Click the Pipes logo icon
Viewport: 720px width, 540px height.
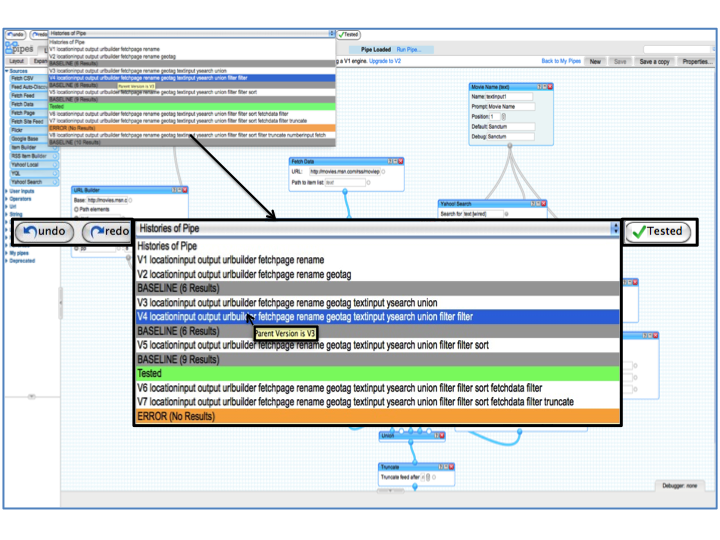(x=9, y=48)
